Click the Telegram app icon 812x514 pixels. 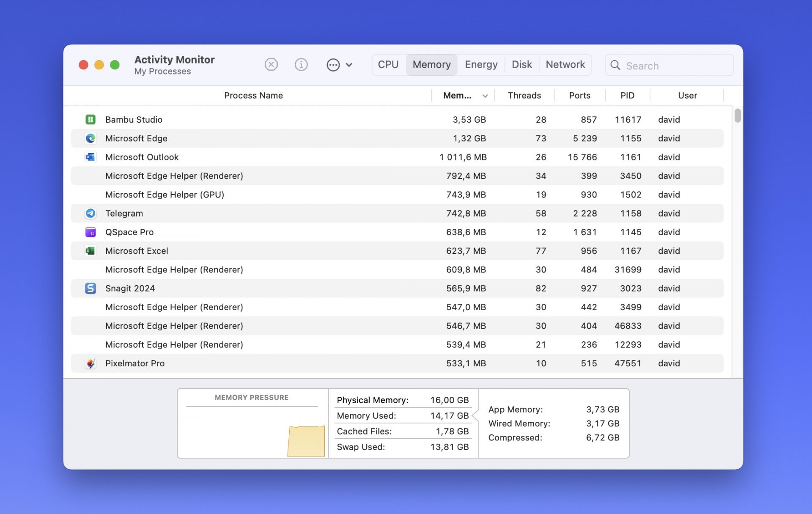(91, 214)
